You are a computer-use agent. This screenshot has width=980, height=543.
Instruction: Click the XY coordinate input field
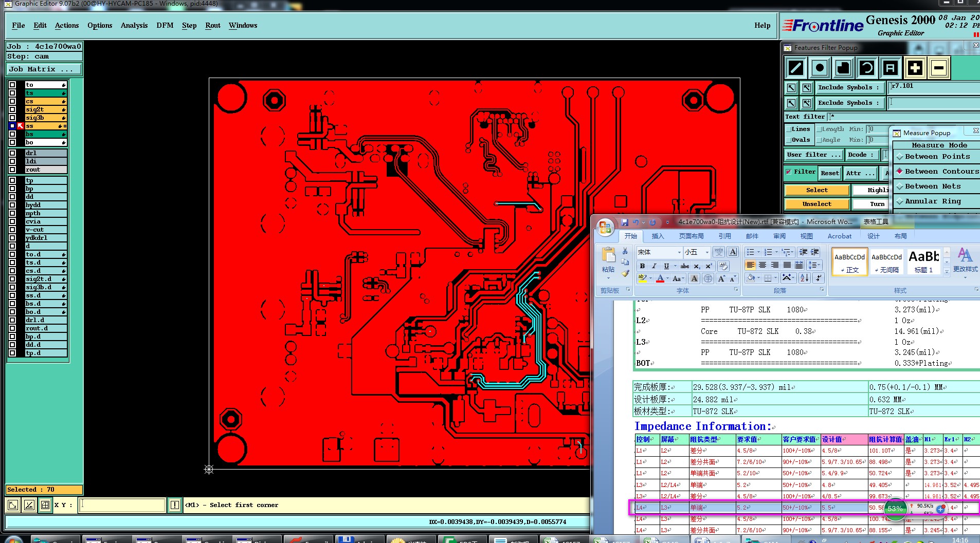click(123, 505)
